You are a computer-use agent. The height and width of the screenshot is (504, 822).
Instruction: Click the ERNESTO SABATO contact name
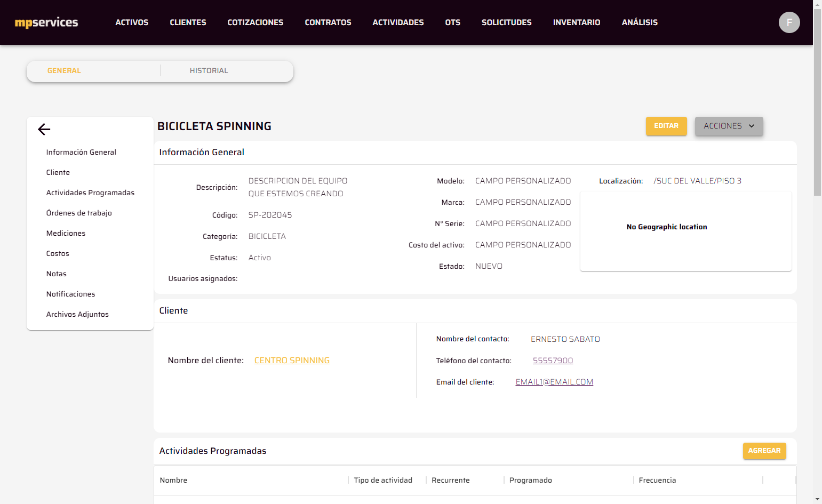click(565, 339)
